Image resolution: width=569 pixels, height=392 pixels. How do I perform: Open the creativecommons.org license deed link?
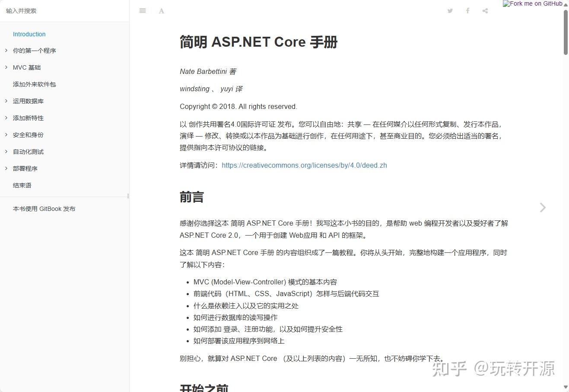click(x=304, y=165)
